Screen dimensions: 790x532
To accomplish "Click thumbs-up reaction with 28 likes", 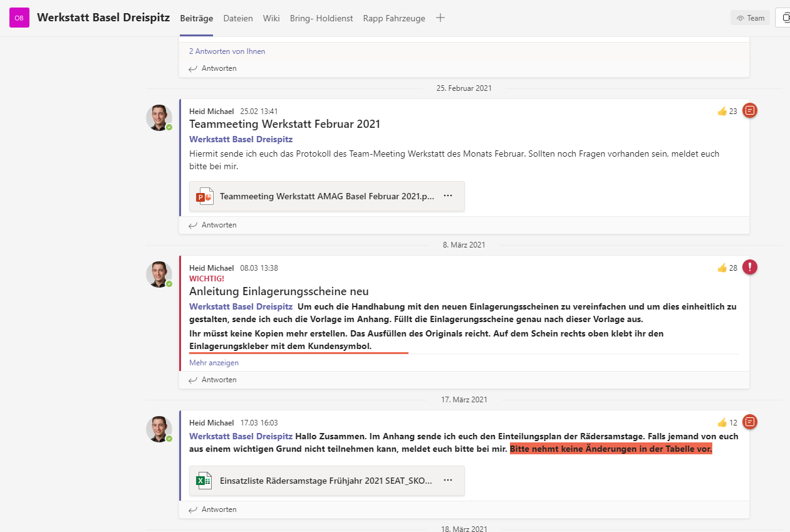I will click(x=727, y=268).
